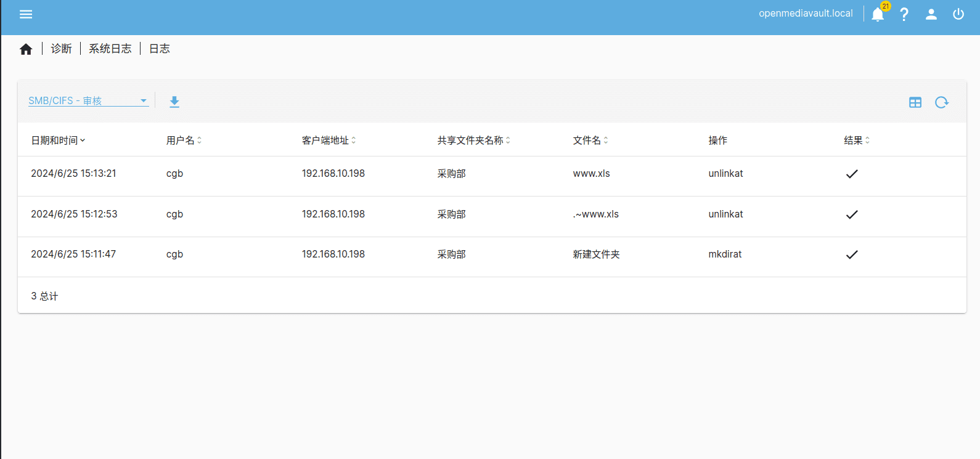Select the 新建文件夹 mkdirat log entry
980x459 pixels.
596,254
